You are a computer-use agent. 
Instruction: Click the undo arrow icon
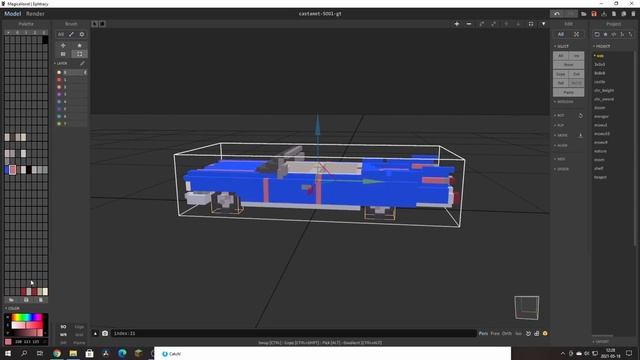557,14
